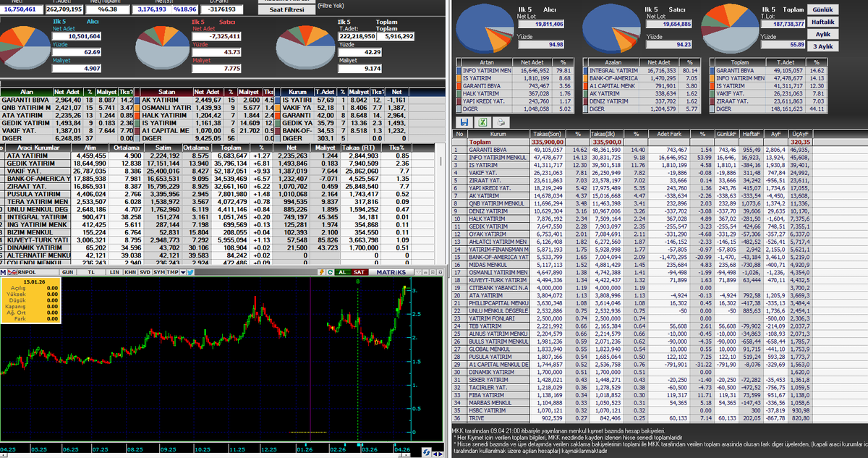Click the green AL buy button
Viewport: 868px width, 458px height.
click(x=342, y=272)
